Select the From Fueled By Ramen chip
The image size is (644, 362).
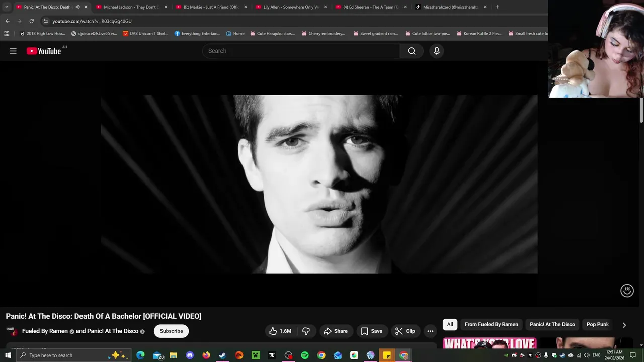[492, 324]
